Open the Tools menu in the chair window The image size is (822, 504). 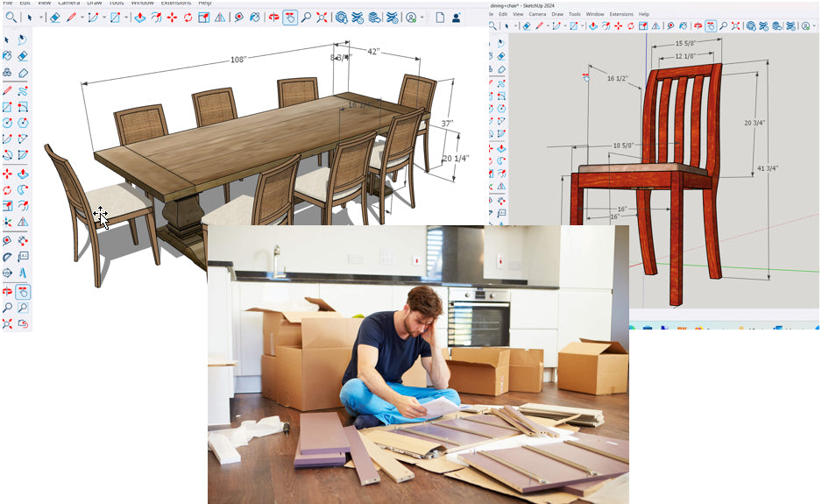574,15
